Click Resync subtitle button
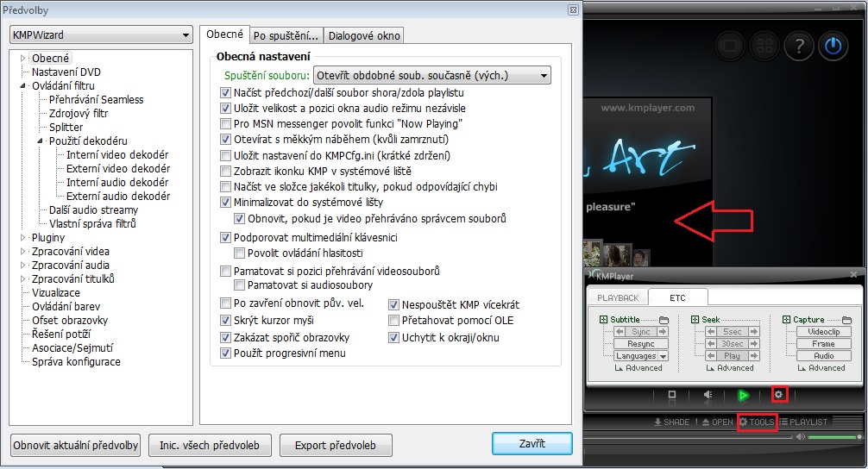Screen dimensions: 868x469 pos(641,344)
